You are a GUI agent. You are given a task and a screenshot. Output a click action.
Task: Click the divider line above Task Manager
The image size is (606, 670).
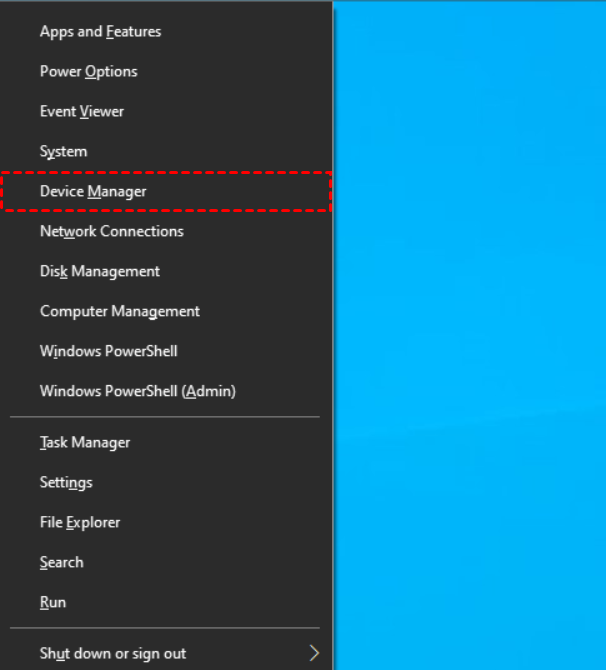coord(165,416)
